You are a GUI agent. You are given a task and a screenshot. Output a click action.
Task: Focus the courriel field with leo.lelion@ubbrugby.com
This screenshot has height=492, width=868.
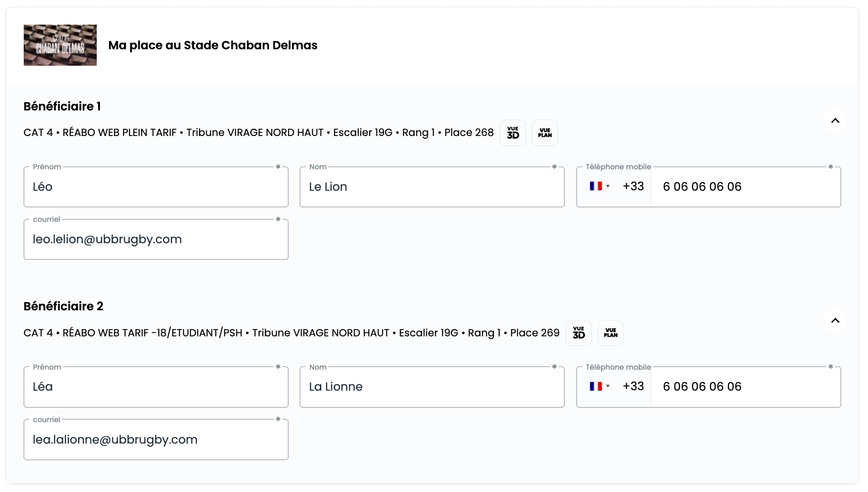(156, 239)
